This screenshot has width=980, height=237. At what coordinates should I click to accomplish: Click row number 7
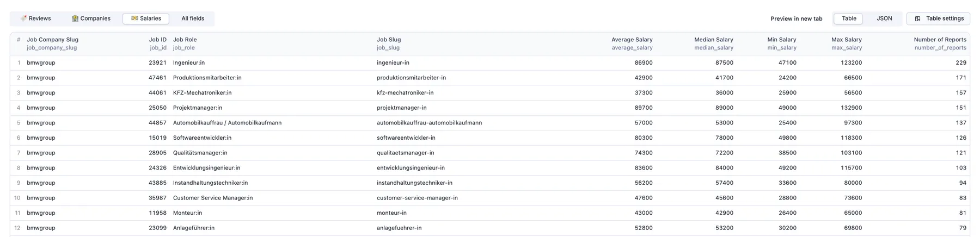(x=19, y=153)
